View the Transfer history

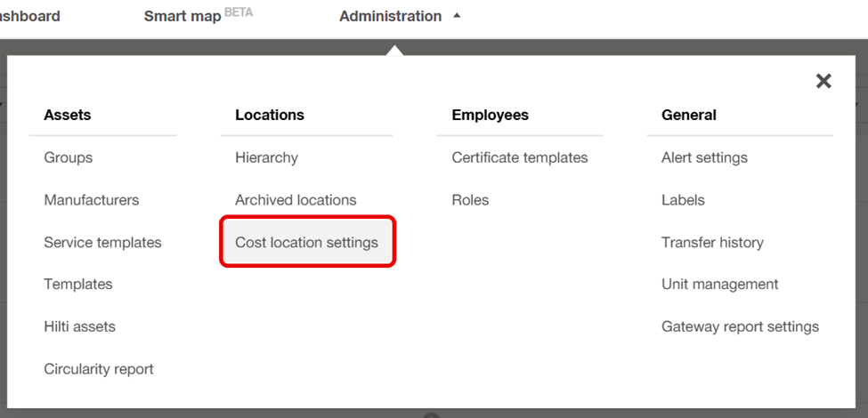(x=712, y=242)
